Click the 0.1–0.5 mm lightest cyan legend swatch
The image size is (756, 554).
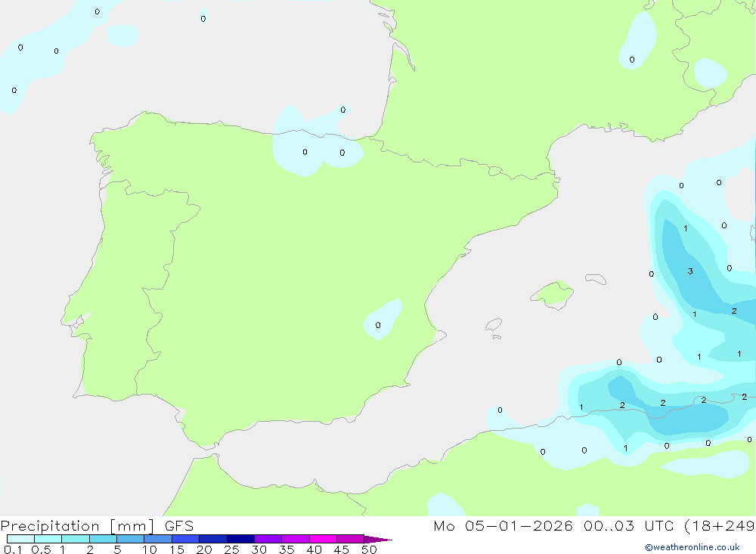pos(20,539)
